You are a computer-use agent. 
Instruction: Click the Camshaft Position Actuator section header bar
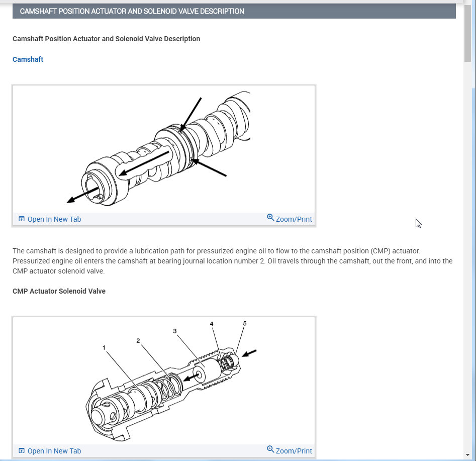(x=234, y=11)
